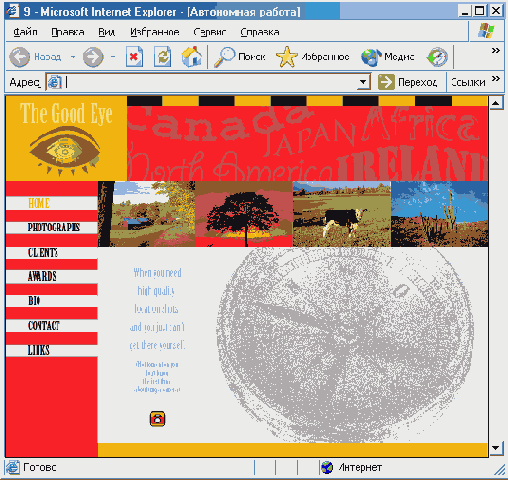The width and height of the screenshot is (508, 480).
Task: Click the Forward arrow icon
Action: point(93,57)
